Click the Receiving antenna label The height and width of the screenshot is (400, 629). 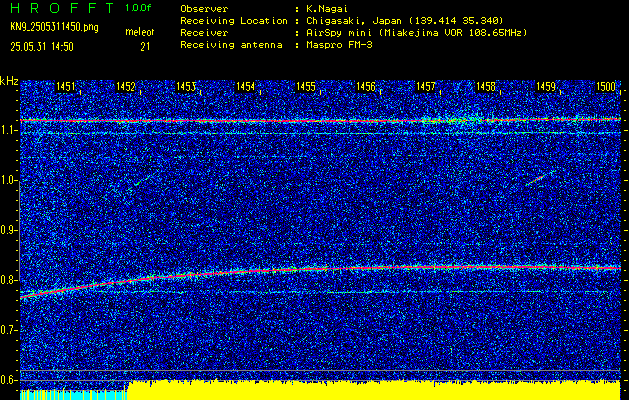tap(231, 45)
